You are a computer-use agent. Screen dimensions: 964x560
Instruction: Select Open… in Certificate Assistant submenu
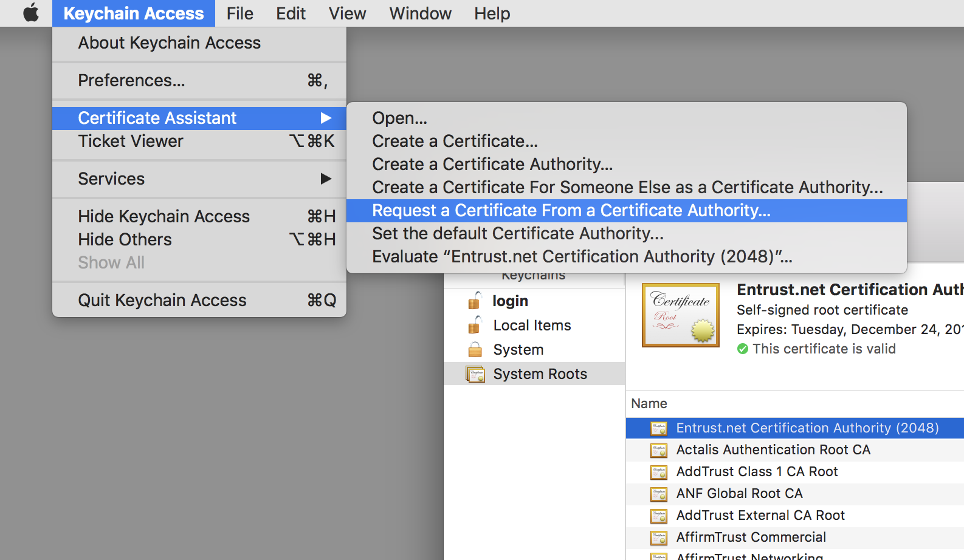click(627, 118)
